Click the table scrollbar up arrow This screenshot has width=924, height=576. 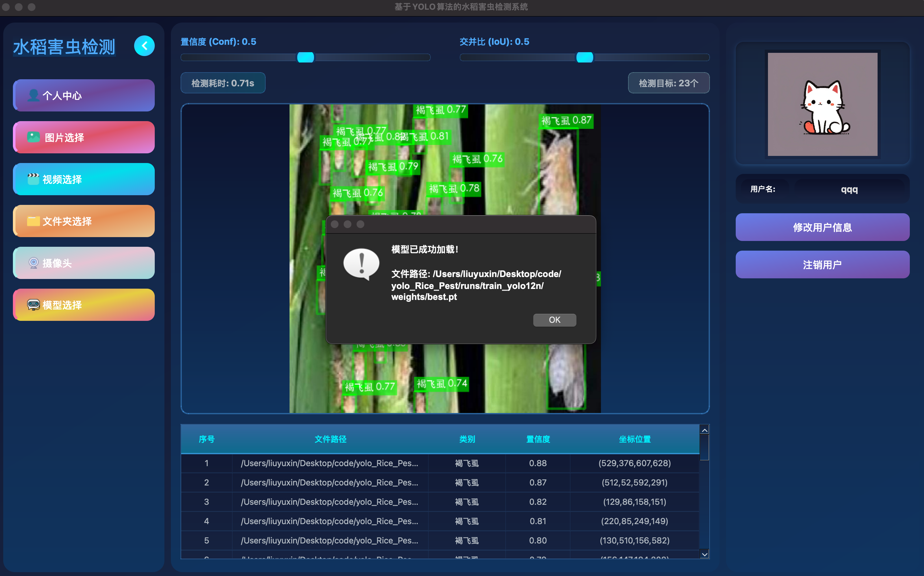click(704, 430)
